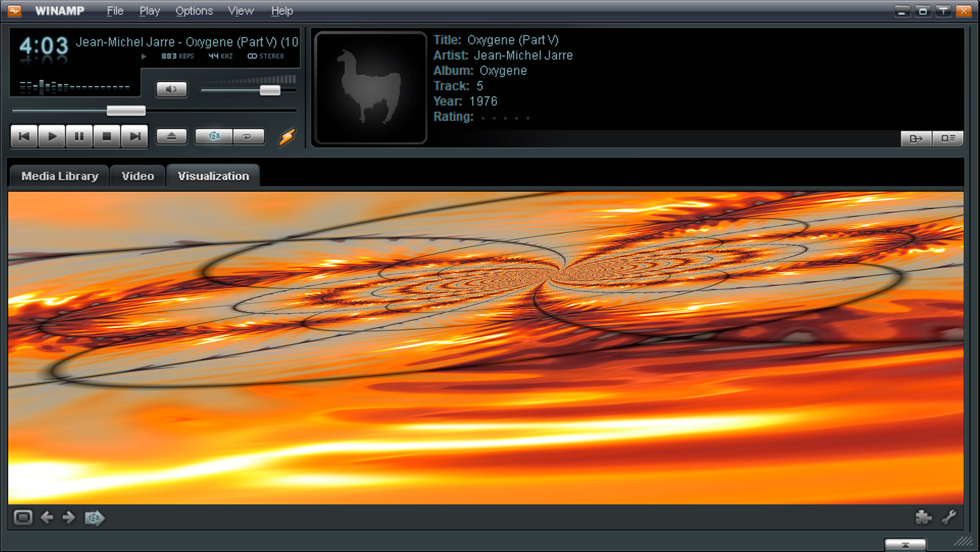Click the pause playback button
Image resolution: width=980 pixels, height=552 pixels.
pos(80,135)
